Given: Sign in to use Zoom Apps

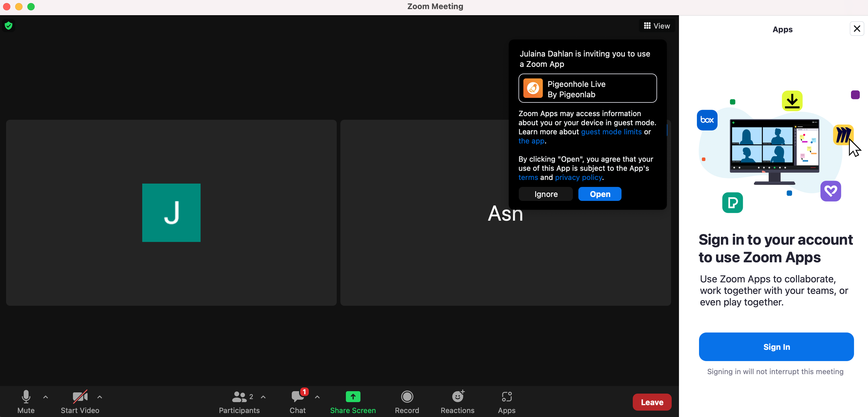Looking at the screenshot, I should [x=776, y=346].
